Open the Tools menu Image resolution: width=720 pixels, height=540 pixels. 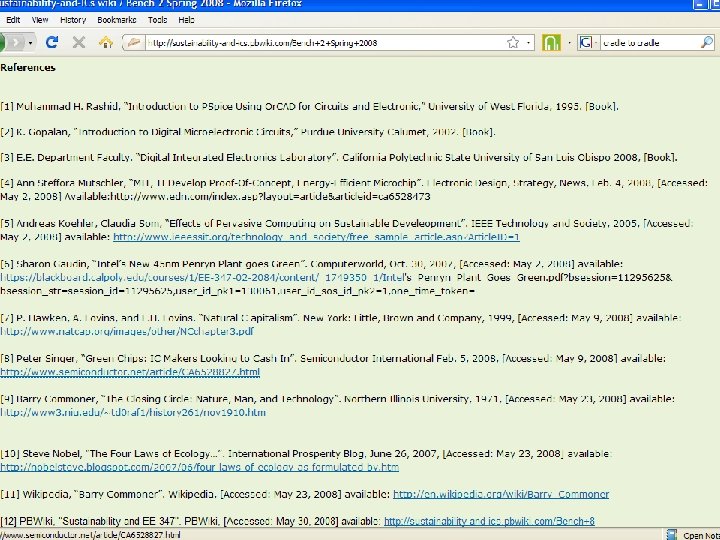point(158,20)
